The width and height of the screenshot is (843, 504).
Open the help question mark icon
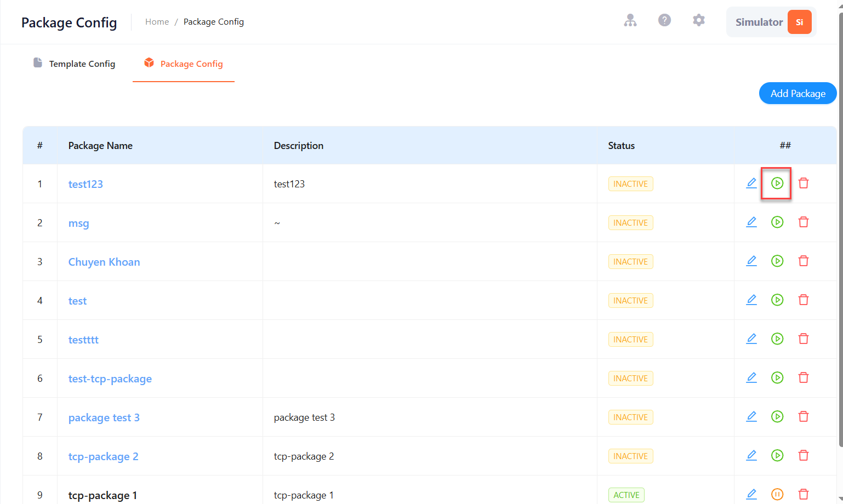(x=664, y=20)
